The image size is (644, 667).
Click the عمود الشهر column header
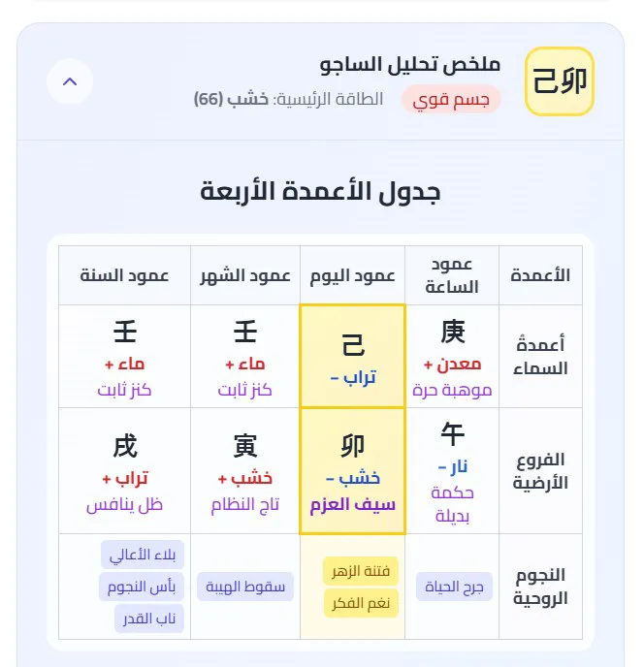pos(245,275)
